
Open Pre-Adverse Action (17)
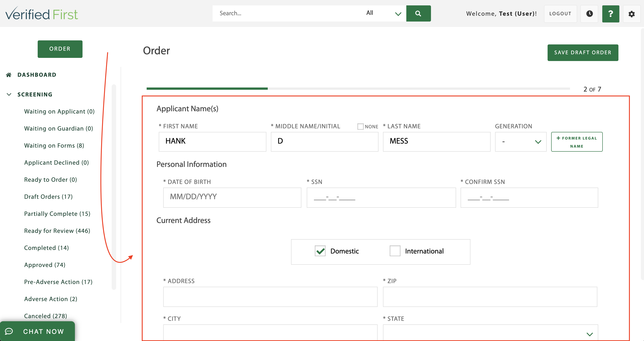coord(58,282)
